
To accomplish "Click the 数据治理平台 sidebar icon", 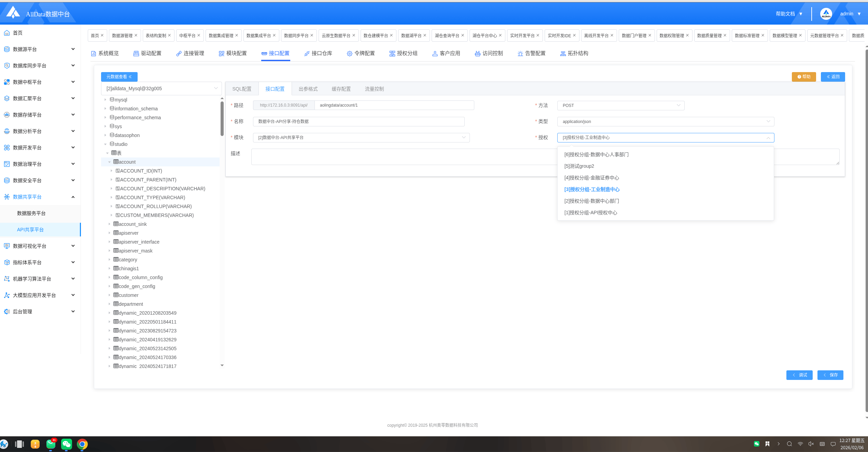I will [x=6, y=164].
